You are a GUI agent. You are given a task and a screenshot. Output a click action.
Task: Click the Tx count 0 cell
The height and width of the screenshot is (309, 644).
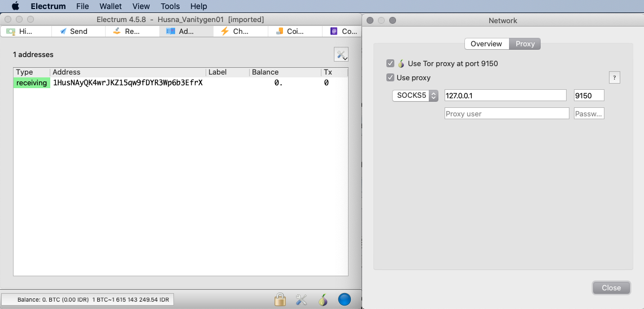[326, 83]
